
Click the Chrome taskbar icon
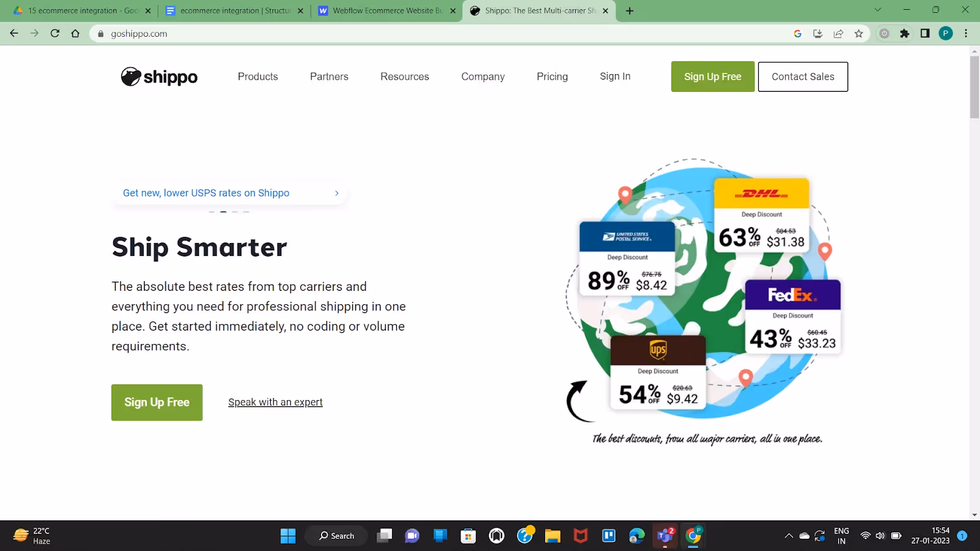693,536
